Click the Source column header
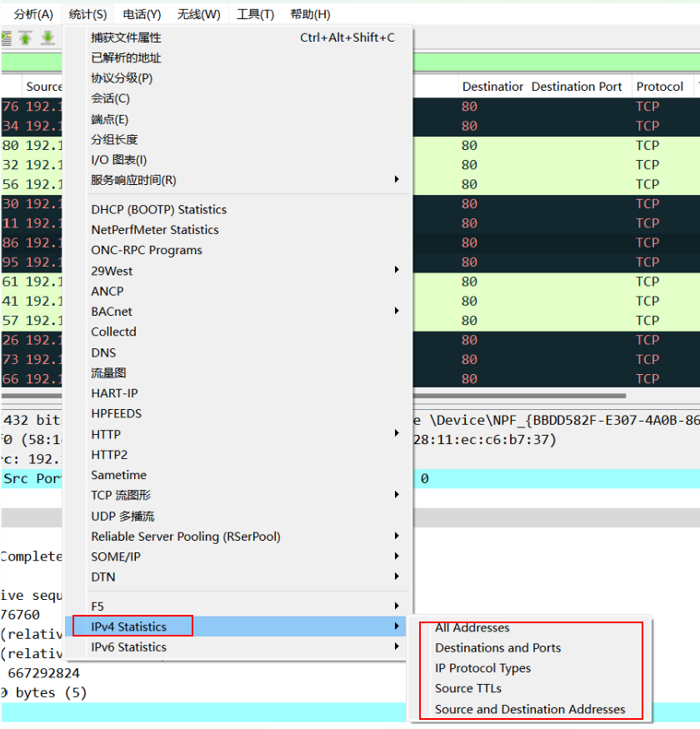This screenshot has height=729, width=700. pos(42,87)
